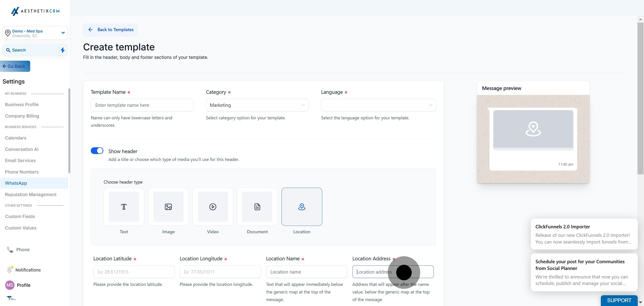The width and height of the screenshot is (644, 306).
Task: Expand the Language dropdown
Action: 378,105
